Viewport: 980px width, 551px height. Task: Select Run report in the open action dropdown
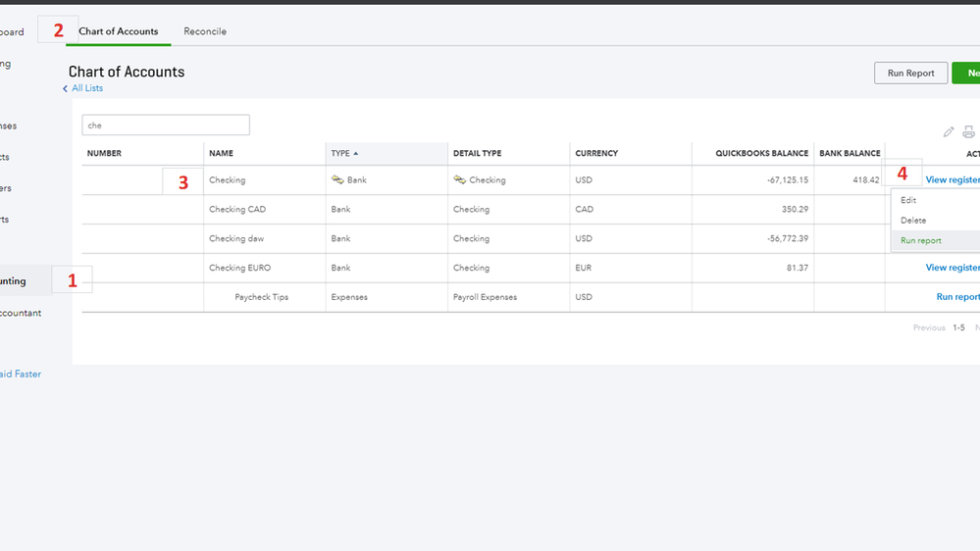point(921,241)
